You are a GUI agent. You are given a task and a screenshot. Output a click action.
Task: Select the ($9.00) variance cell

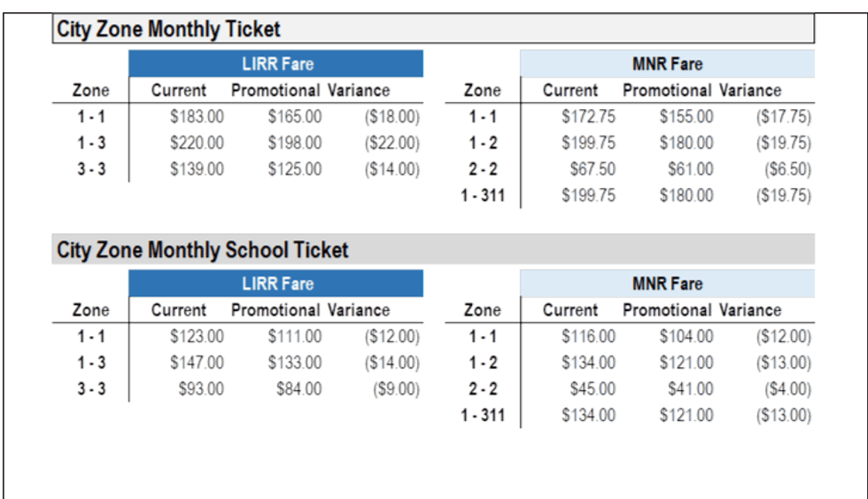(x=396, y=388)
